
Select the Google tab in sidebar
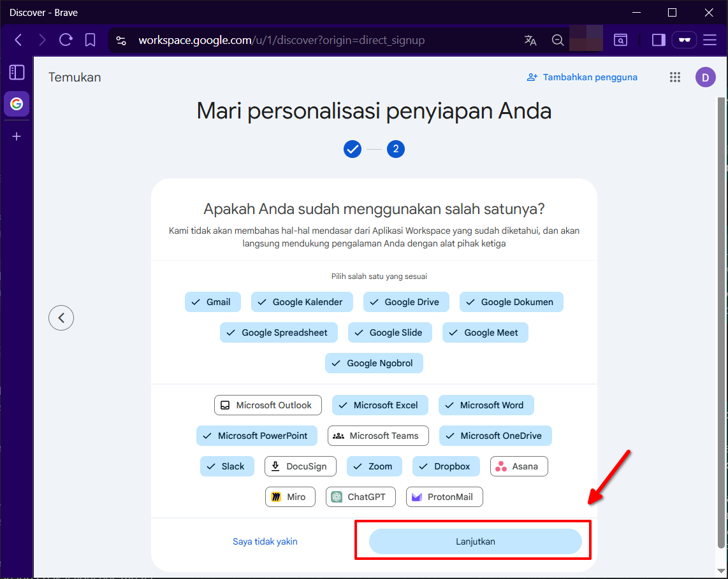17,103
